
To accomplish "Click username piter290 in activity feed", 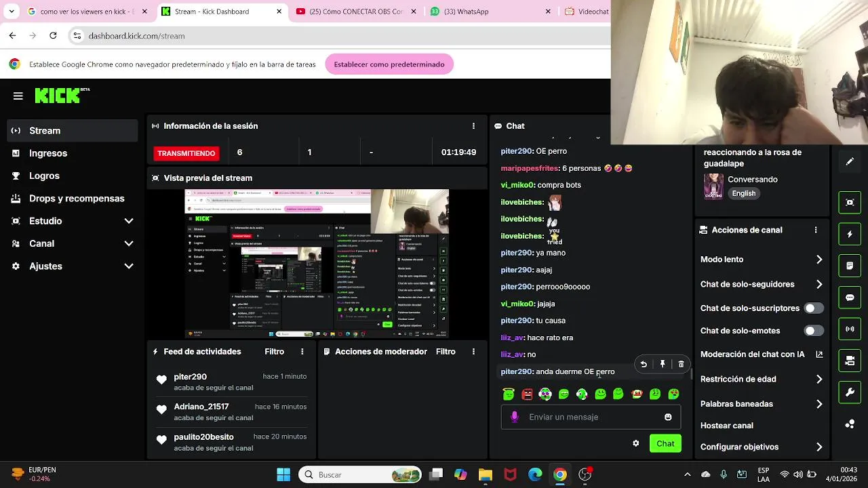I will [190, 377].
